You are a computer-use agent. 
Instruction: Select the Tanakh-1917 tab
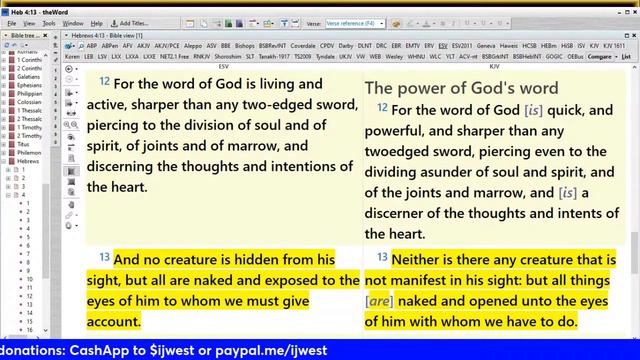[274, 57]
